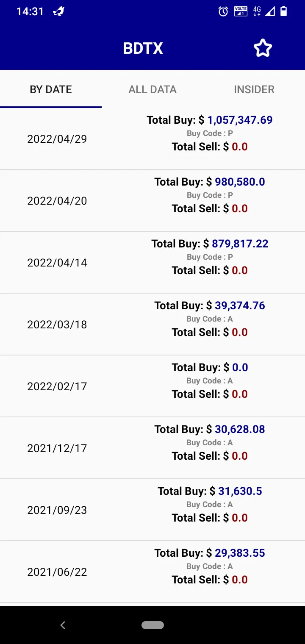The height and width of the screenshot is (644, 305).
Task: Tap the Android back arrow
Action: 63,625
